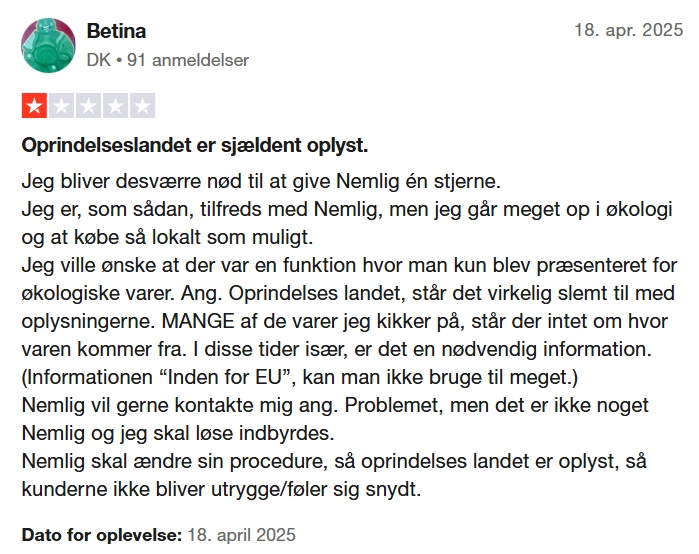Select the fifth grey rating star
This screenshot has width=699, height=554.
click(x=143, y=106)
